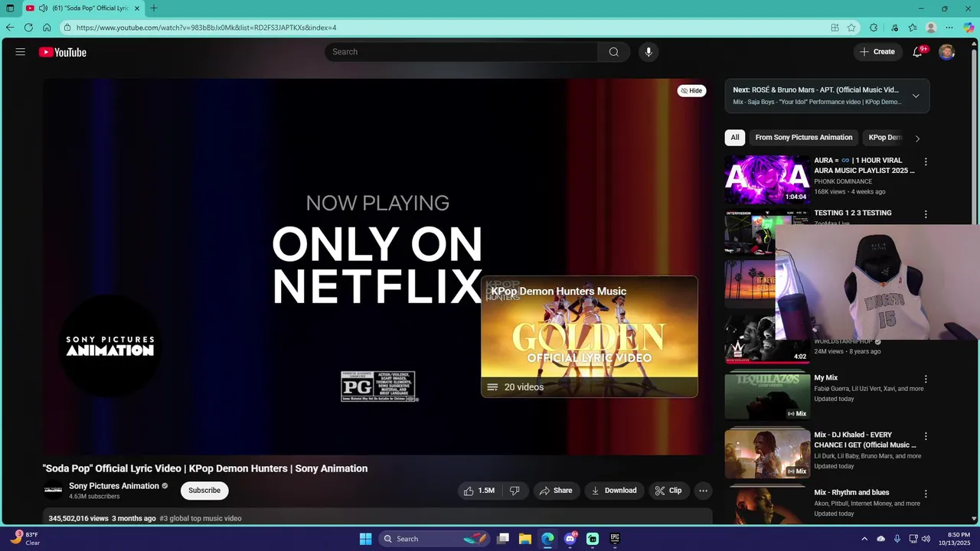Open the browser extensions puzzle icon
The image size is (980, 551).
coord(874,28)
